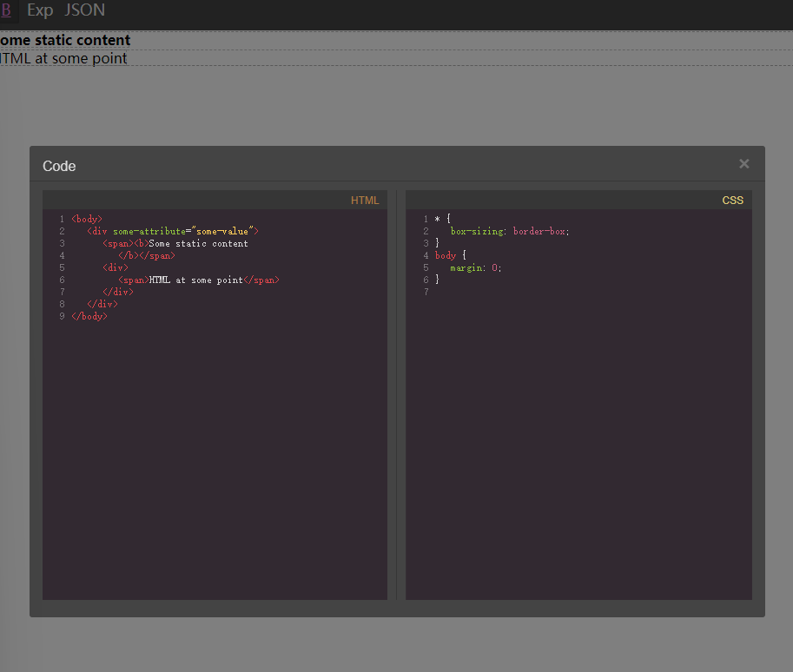The image size is (793, 672).
Task: Click the bold 'ome static content' preview text
Action: tap(65, 40)
